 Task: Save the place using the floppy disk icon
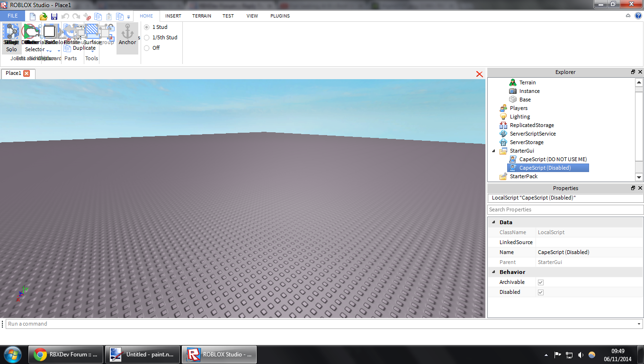54,17
